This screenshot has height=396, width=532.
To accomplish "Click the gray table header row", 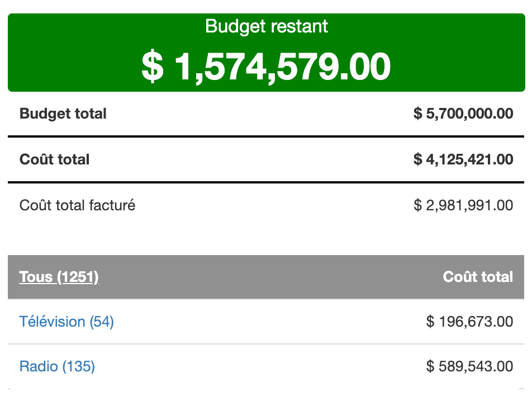I will pos(266,277).
